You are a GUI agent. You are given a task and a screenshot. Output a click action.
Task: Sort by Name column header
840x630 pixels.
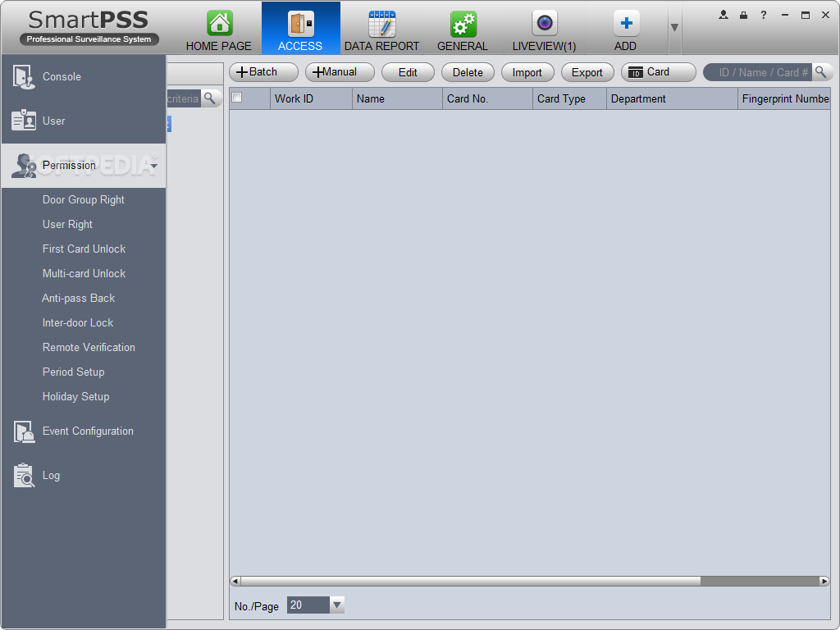pyautogui.click(x=398, y=99)
